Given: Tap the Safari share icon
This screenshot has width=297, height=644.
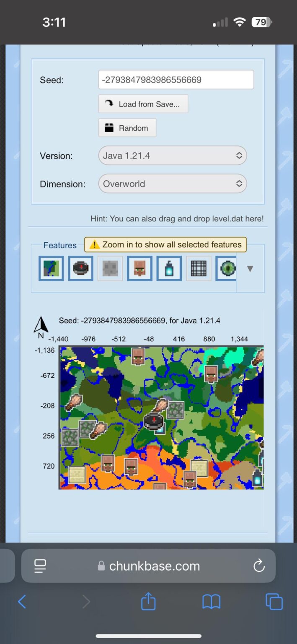Looking at the screenshot, I should click(x=148, y=602).
